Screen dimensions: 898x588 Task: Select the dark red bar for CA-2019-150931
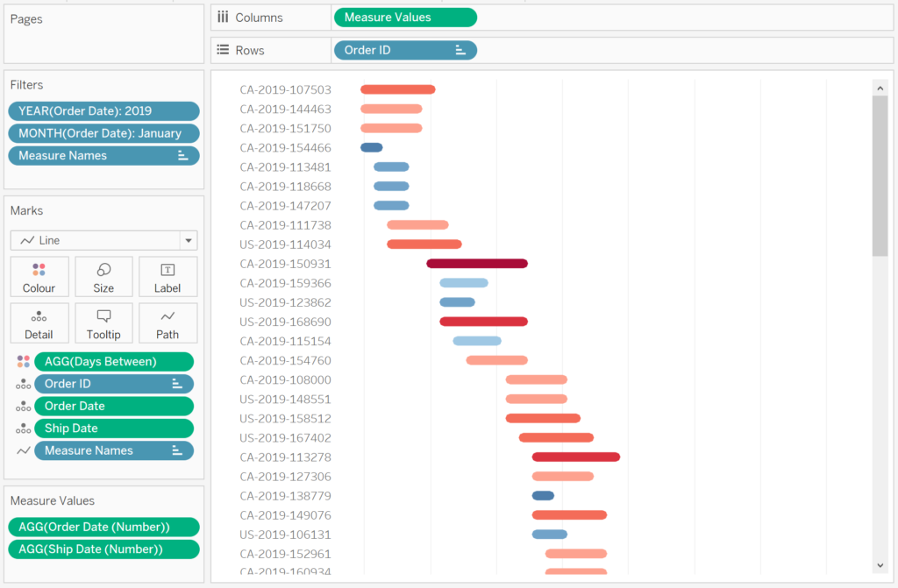pyautogui.click(x=477, y=264)
